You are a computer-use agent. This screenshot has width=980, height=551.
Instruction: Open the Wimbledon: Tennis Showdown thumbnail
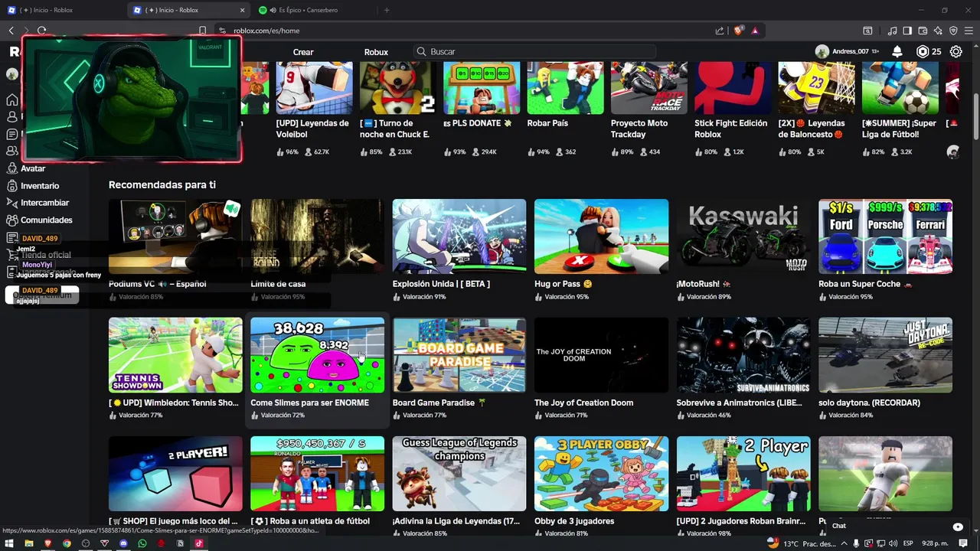pyautogui.click(x=175, y=355)
